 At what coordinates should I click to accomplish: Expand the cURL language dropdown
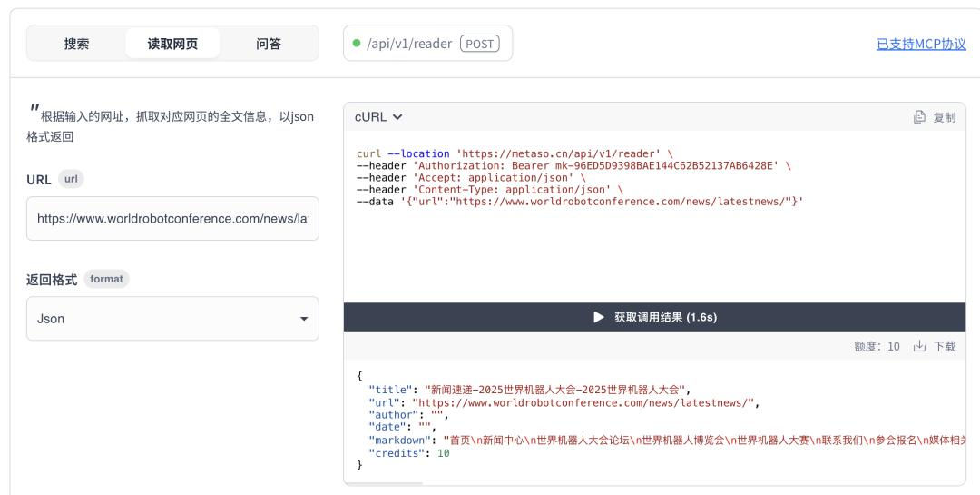[x=378, y=117]
